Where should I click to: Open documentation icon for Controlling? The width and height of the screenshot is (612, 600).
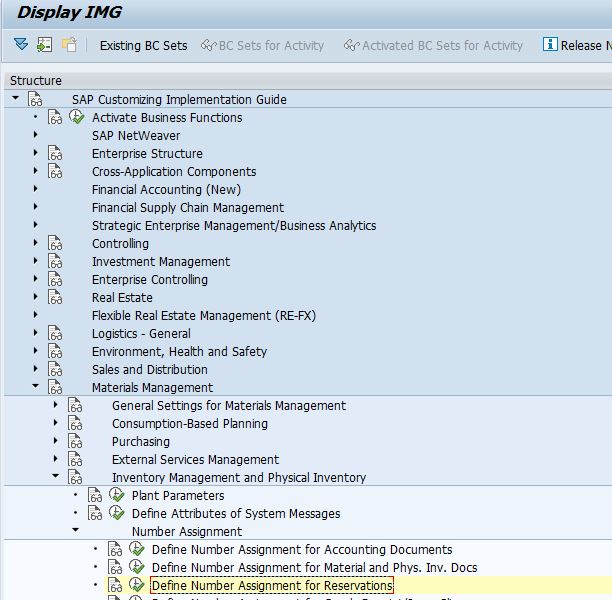[x=55, y=243]
